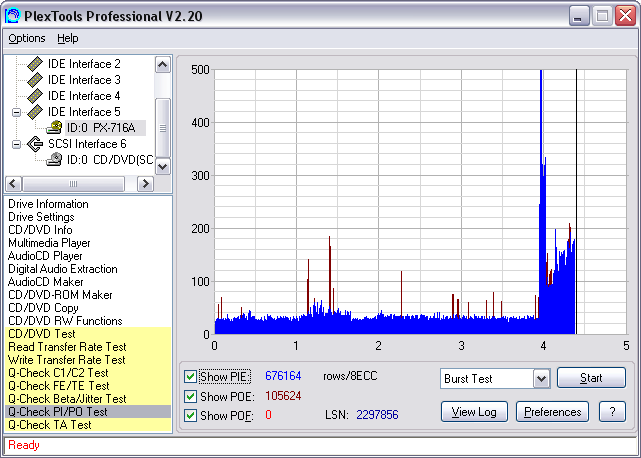The height and width of the screenshot is (458, 641).
Task: Click the IDE Interface 2 chip icon
Action: click(35, 64)
